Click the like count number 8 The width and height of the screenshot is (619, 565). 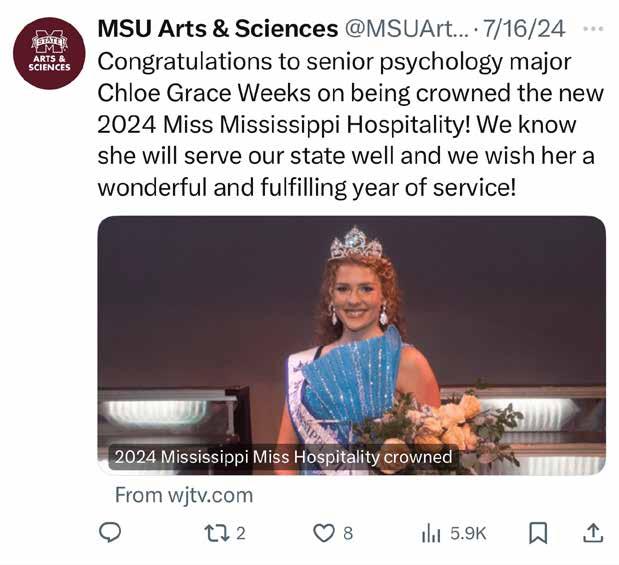(x=348, y=534)
